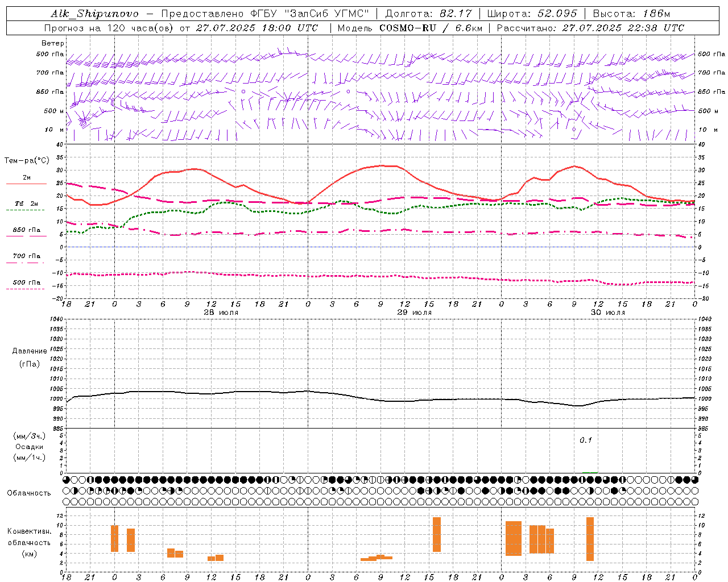Click the 'Модель COSMO-RU / 6.6км' text

click(409, 28)
